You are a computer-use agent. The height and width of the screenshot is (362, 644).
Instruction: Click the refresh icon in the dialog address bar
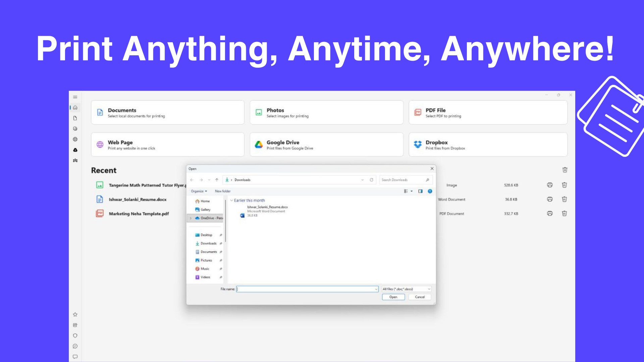pos(372,180)
